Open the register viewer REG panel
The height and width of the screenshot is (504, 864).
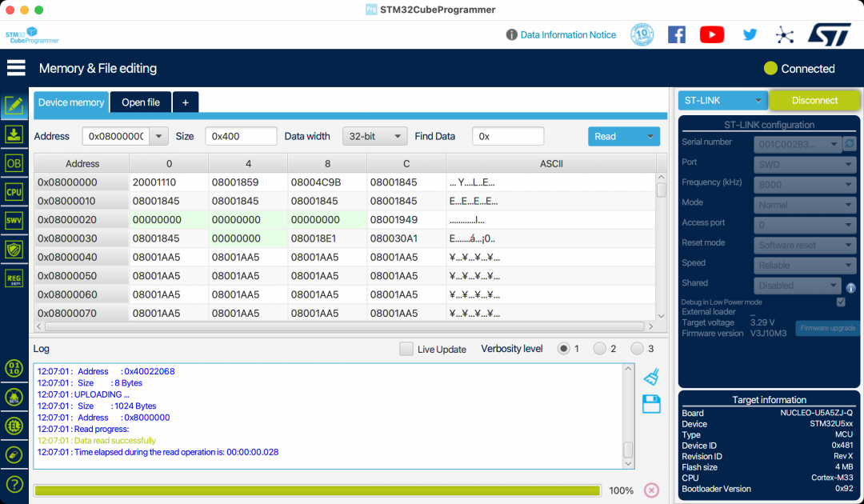pos(13,278)
